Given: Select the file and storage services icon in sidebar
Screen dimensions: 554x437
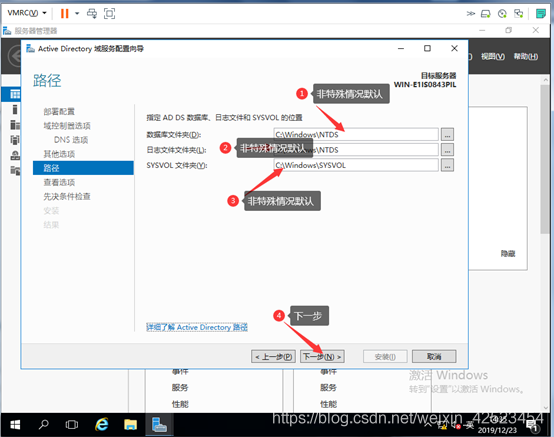Looking at the screenshot, I should click(15, 171).
